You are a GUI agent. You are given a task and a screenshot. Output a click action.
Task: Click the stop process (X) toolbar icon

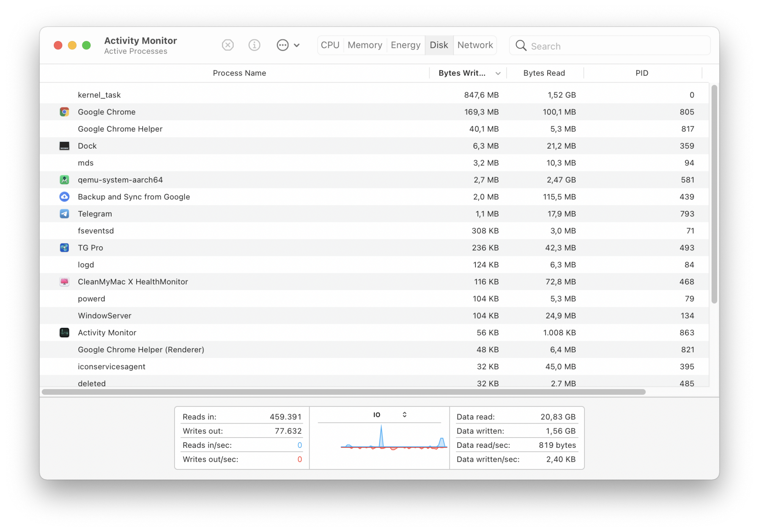coord(227,45)
